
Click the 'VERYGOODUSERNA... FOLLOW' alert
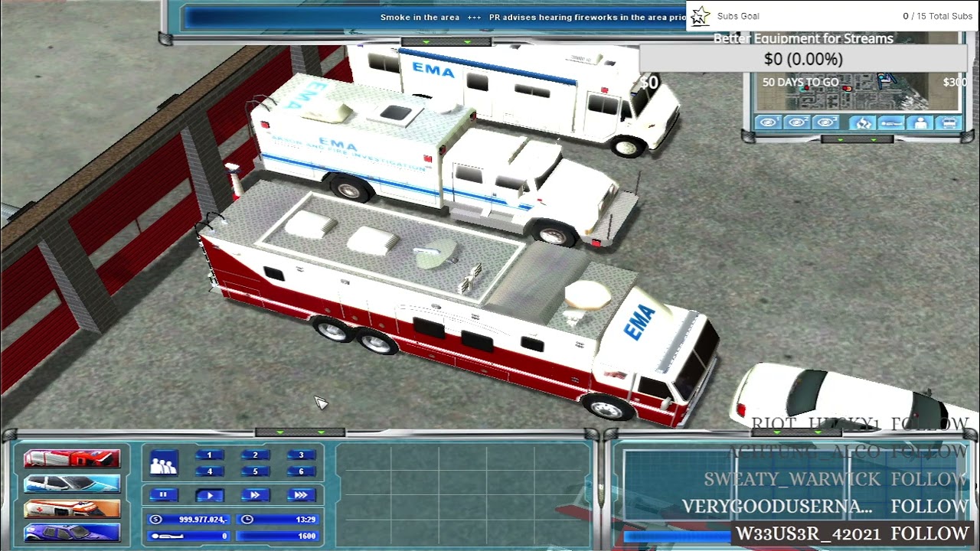(x=825, y=507)
